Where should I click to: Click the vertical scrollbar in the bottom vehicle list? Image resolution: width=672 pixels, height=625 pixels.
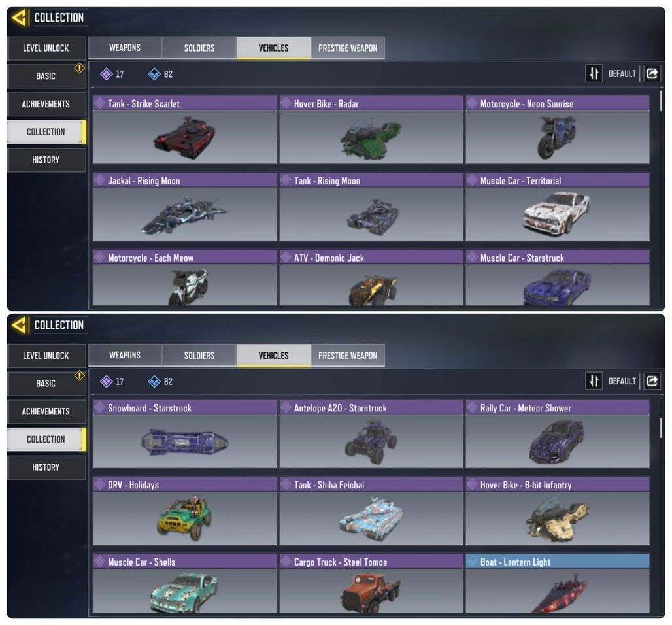(x=661, y=428)
